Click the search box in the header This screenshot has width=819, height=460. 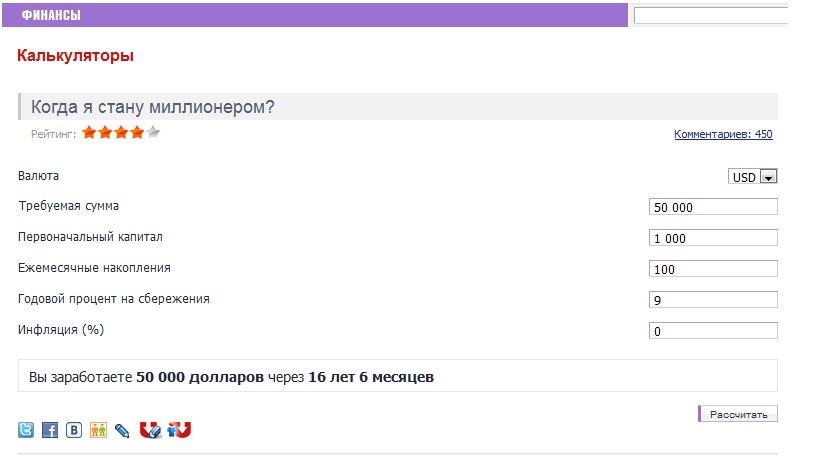(711, 16)
